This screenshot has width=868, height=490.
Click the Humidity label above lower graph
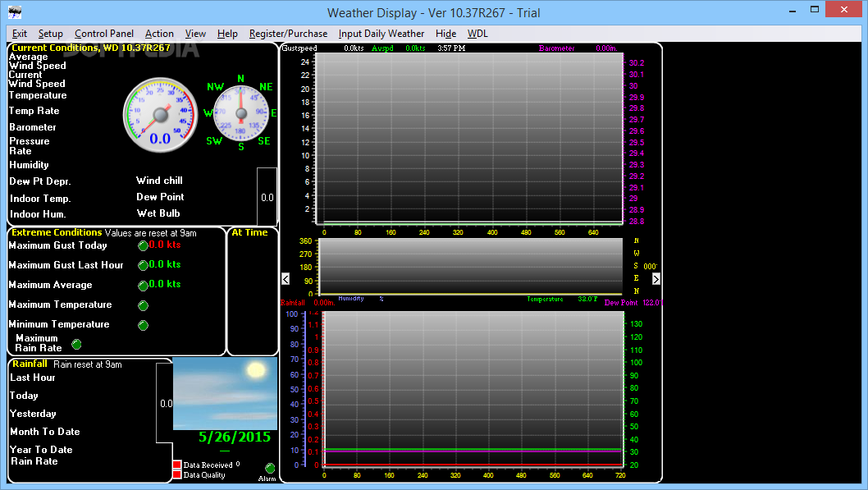tap(351, 299)
